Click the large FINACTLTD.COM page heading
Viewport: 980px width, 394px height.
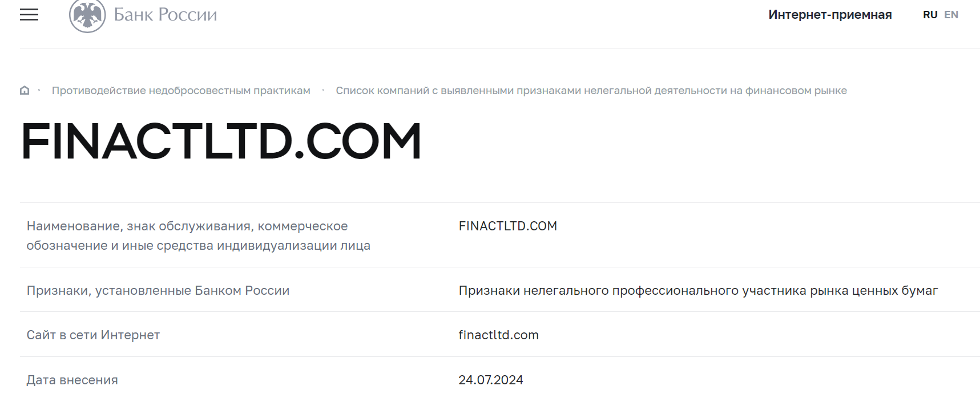(221, 141)
